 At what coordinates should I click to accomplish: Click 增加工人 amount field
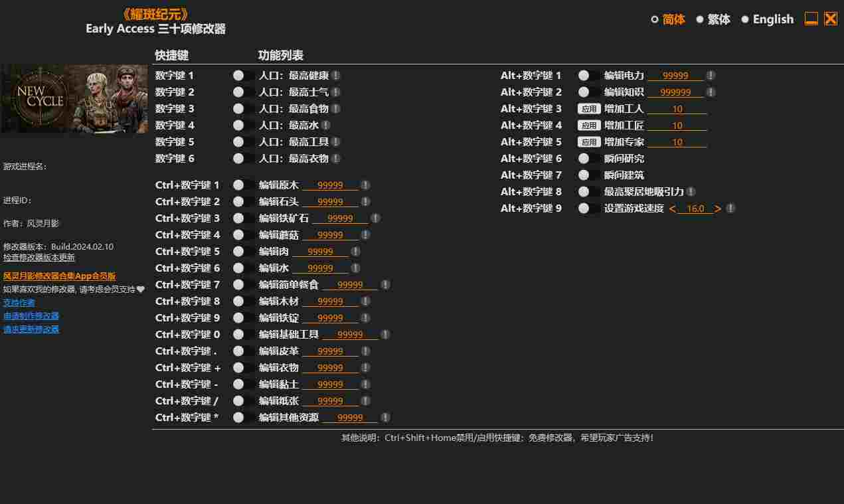point(677,109)
